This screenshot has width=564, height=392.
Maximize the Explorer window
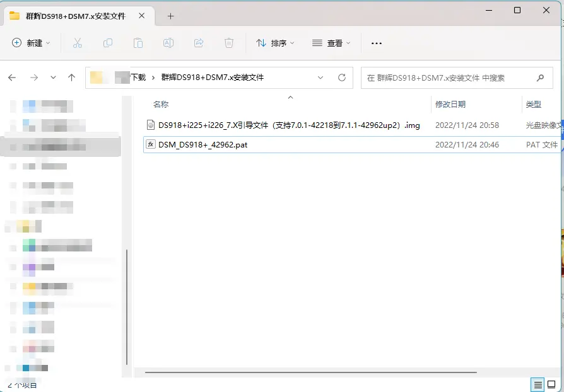517,11
